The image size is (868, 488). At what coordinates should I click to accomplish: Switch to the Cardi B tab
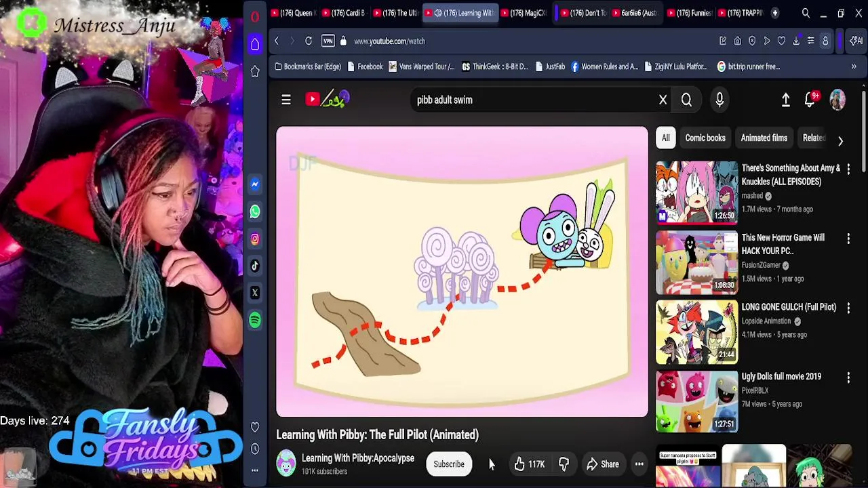(344, 13)
